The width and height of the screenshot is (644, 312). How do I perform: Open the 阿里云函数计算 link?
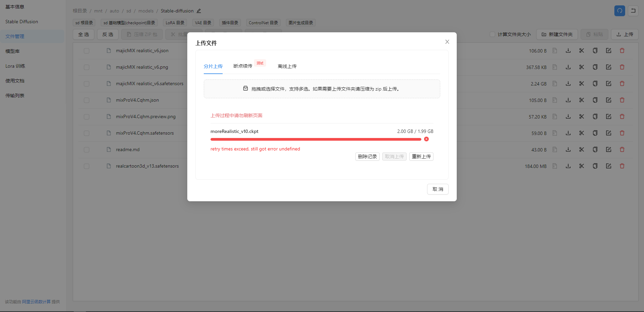click(x=36, y=302)
